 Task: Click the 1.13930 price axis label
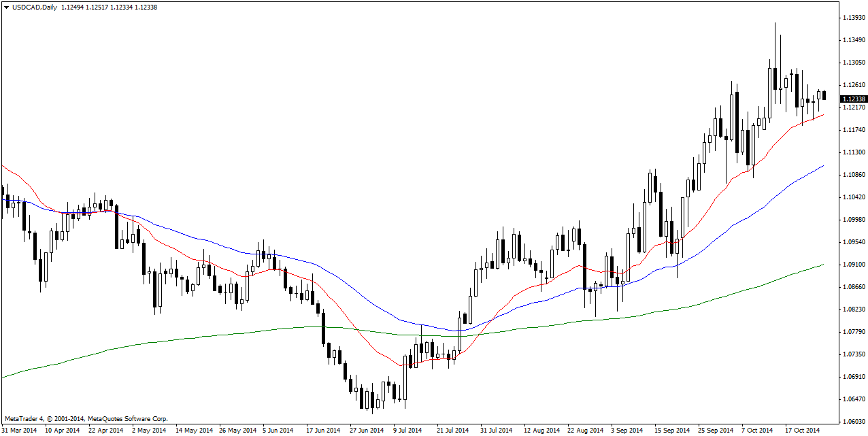[854, 18]
